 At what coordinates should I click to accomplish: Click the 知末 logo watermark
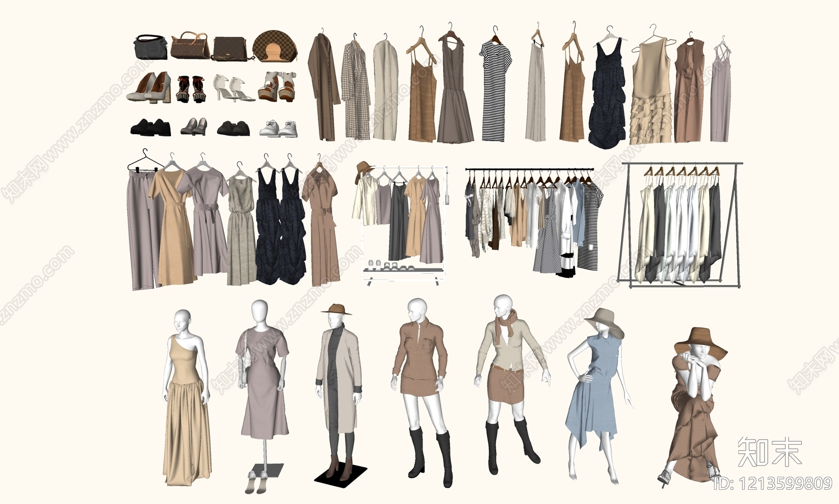click(769, 451)
